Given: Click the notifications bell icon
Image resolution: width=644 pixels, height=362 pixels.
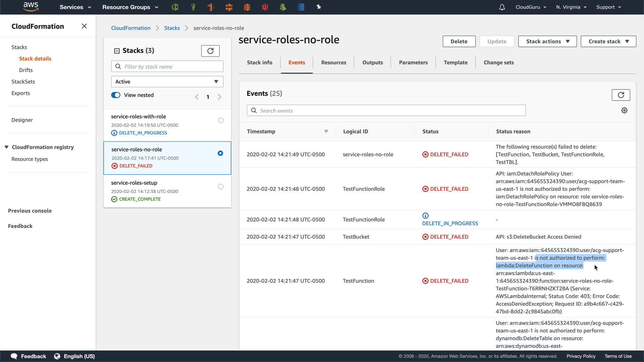Looking at the screenshot, I should tap(502, 7).
